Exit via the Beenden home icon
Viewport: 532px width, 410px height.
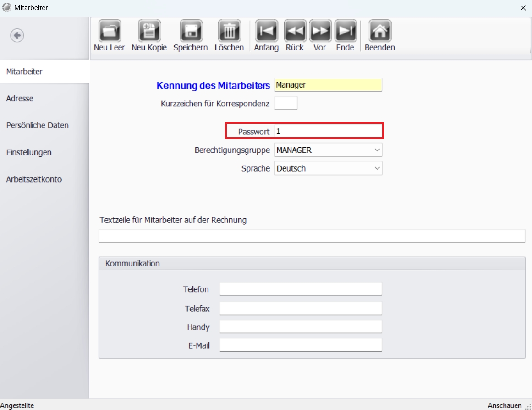(380, 31)
